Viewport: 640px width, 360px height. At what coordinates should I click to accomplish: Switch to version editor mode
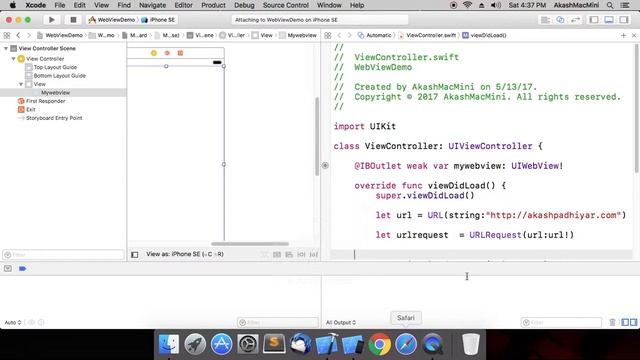(x=576, y=20)
